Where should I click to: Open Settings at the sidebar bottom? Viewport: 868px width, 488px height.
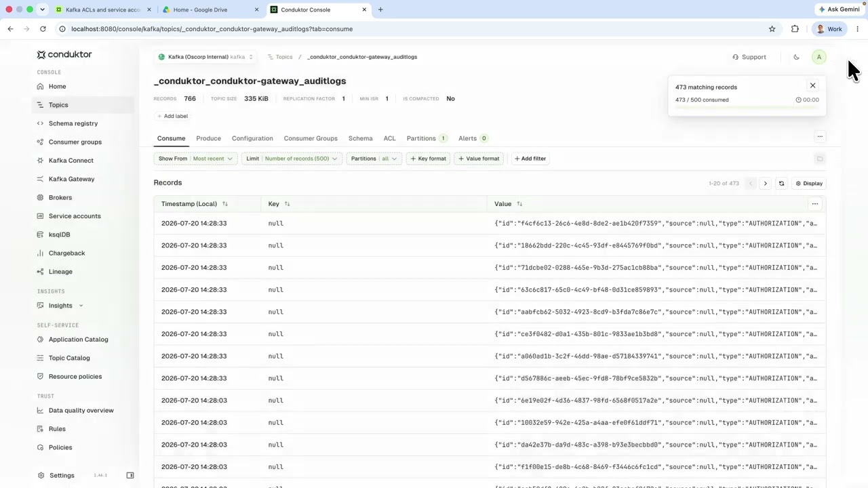61,475
